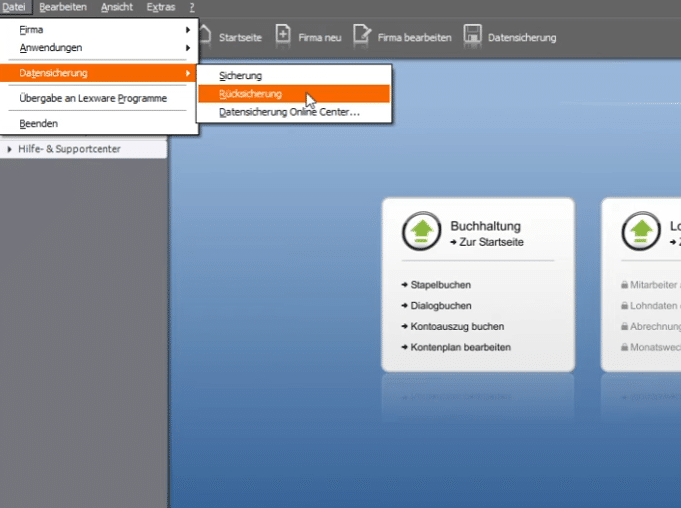Click the arrow bullet before Kontenplan bearbeiten
Screen dimensions: 681x508
tap(405, 347)
